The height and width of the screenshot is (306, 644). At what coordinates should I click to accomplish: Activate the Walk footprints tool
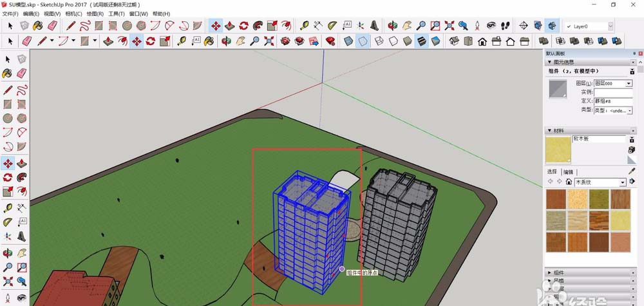[x=506, y=26]
